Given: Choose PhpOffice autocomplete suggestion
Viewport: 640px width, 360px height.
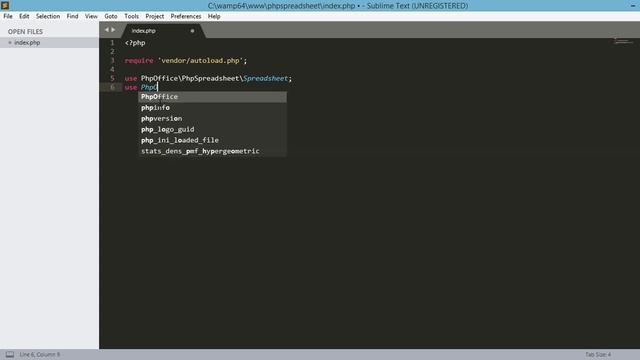Looking at the screenshot, I should [212, 97].
